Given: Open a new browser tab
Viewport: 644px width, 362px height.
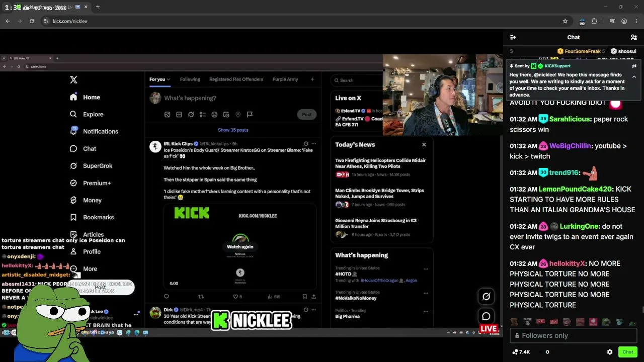Looking at the screenshot, I should click(x=98, y=7).
